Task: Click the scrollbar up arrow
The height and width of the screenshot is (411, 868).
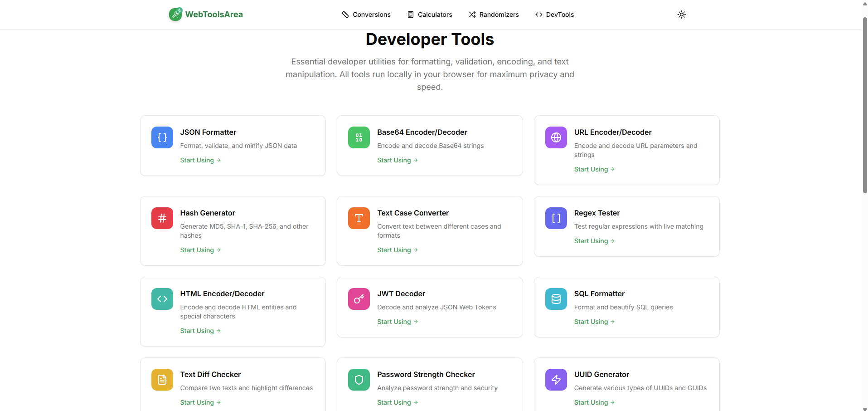Action: 865,3
